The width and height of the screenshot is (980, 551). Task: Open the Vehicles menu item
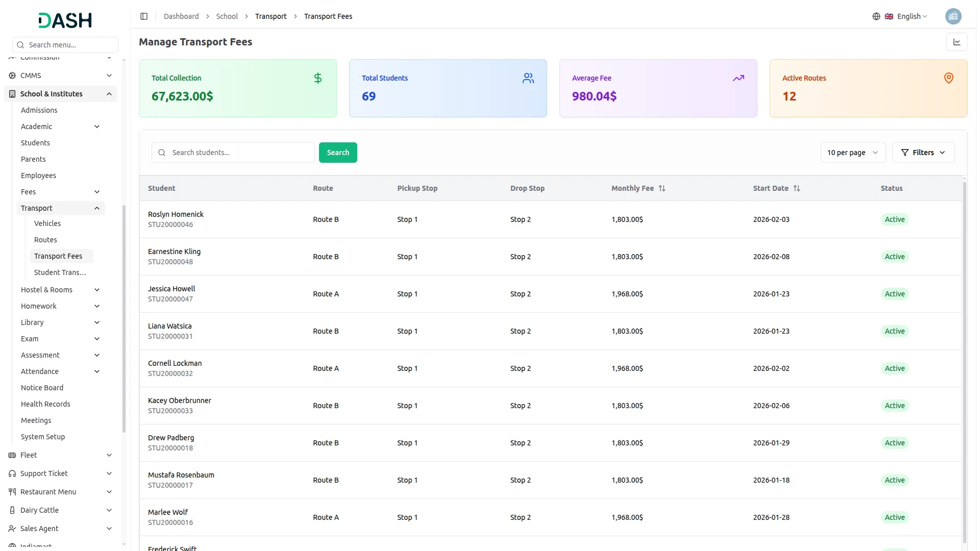[47, 223]
